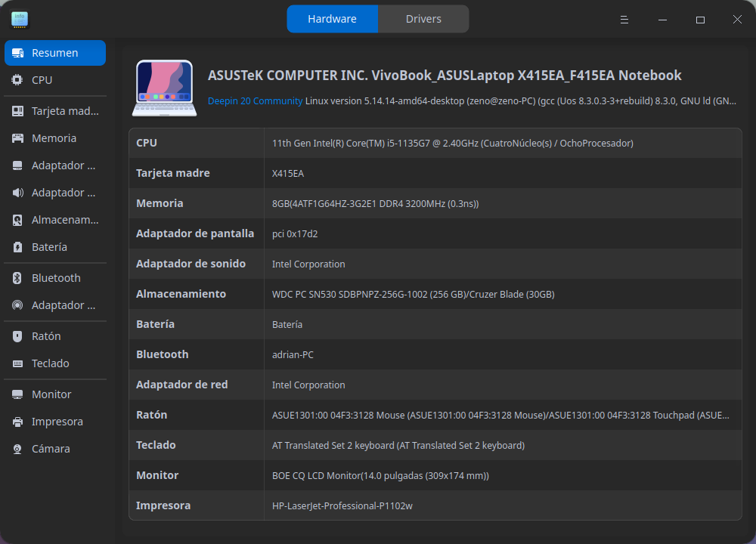The image size is (756, 544).
Task: Select the display adapter icon in sidebar
Action: [17, 165]
